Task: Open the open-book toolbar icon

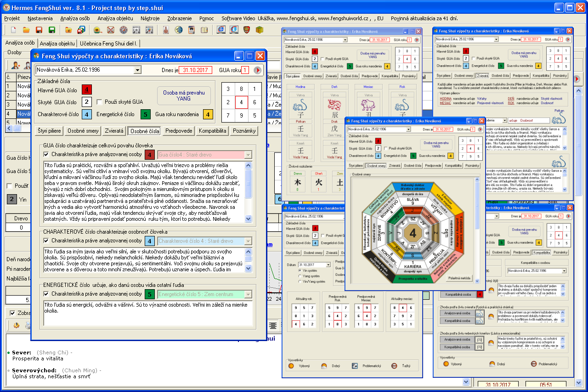Action: [x=204, y=30]
